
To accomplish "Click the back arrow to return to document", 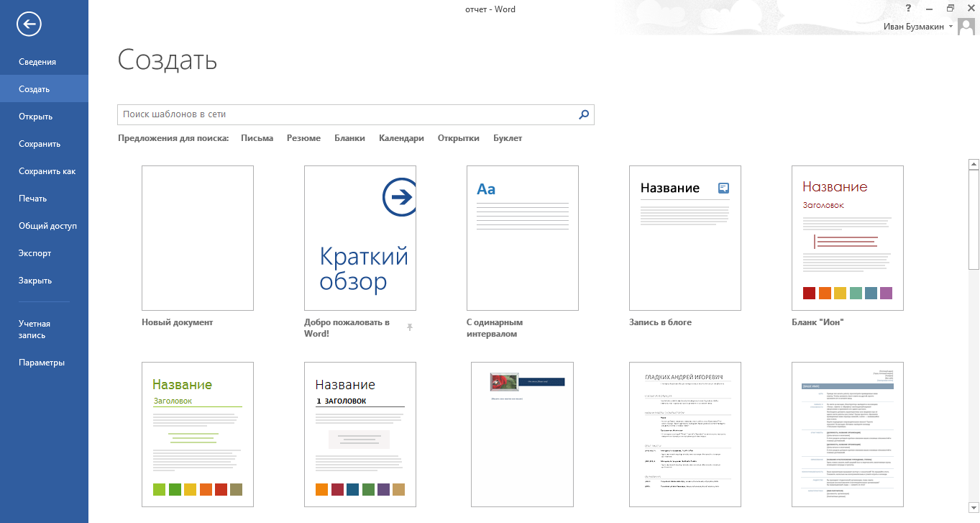I will [x=29, y=24].
